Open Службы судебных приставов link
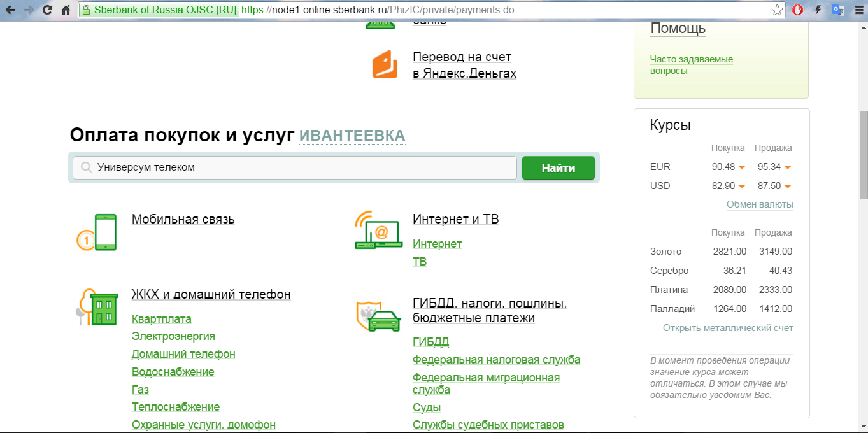868x433 pixels. tap(488, 425)
